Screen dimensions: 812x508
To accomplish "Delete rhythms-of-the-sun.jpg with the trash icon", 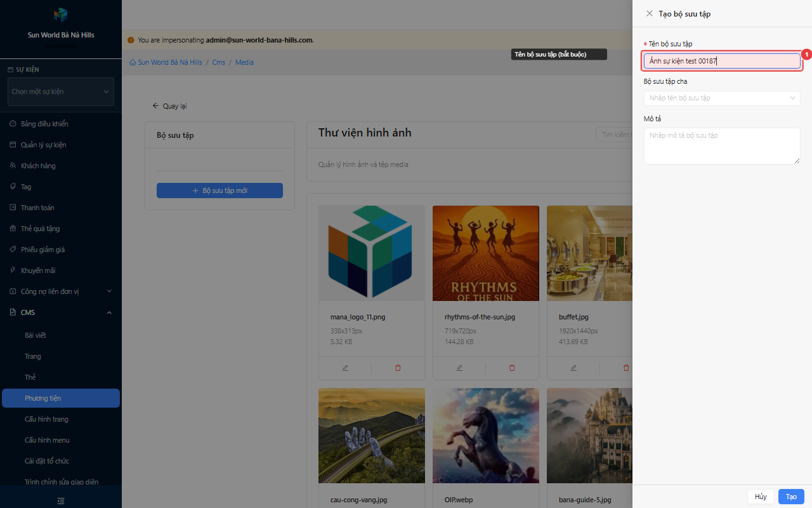I will 512,368.
